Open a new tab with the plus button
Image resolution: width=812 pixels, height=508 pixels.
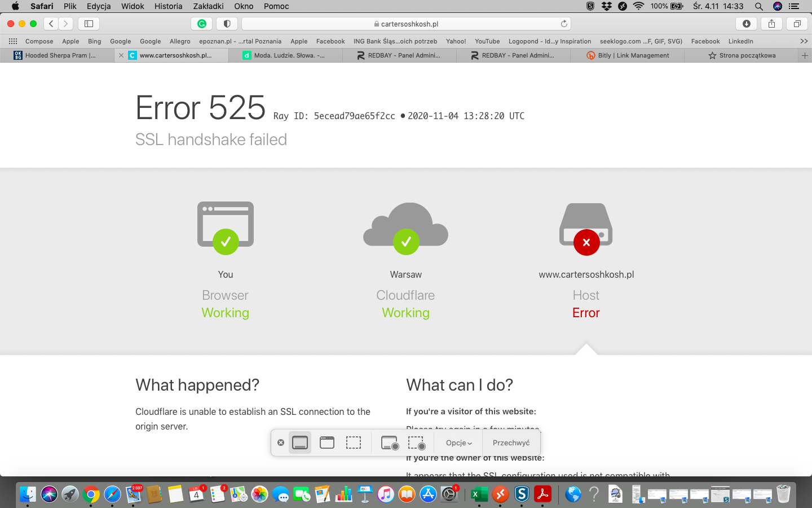[x=805, y=55]
